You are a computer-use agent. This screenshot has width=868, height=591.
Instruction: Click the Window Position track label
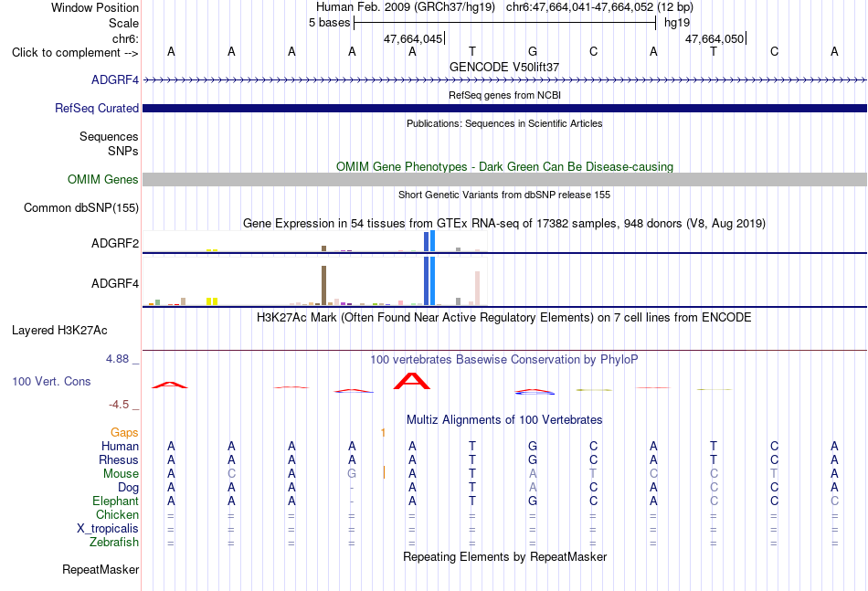click(x=95, y=7)
